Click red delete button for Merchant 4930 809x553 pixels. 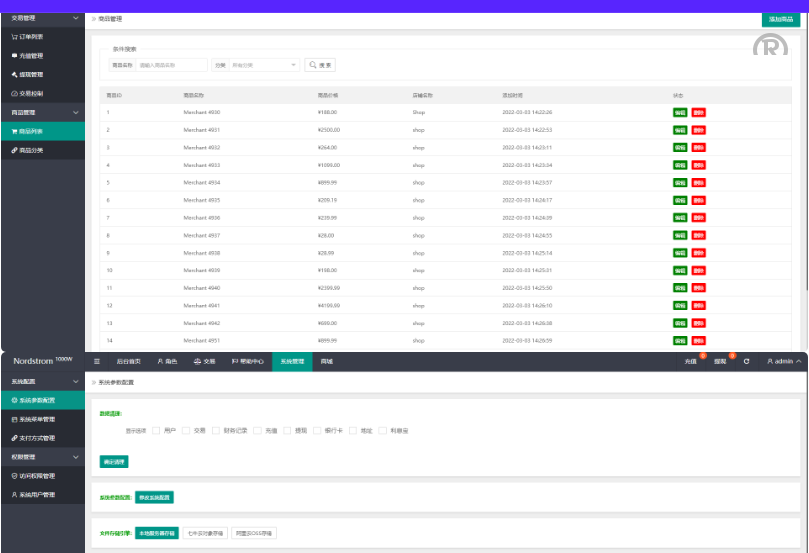point(698,113)
